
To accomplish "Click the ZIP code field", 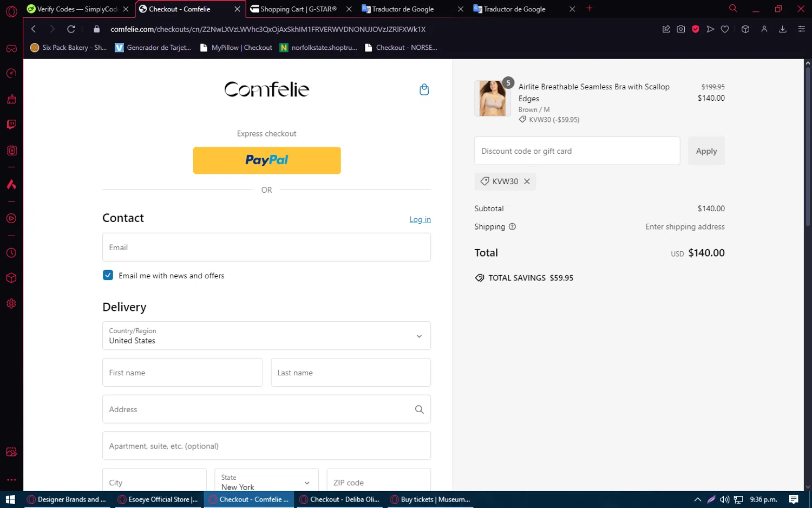I will coord(379,480).
